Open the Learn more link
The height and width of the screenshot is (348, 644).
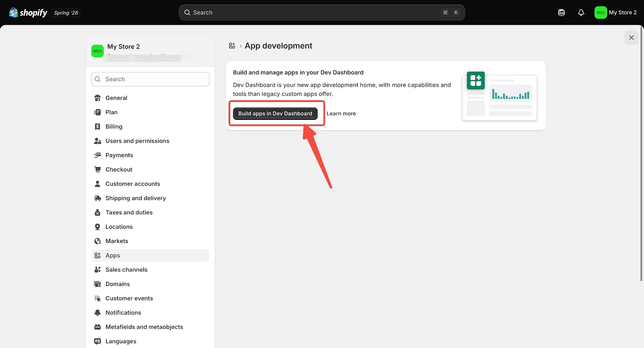coord(341,114)
